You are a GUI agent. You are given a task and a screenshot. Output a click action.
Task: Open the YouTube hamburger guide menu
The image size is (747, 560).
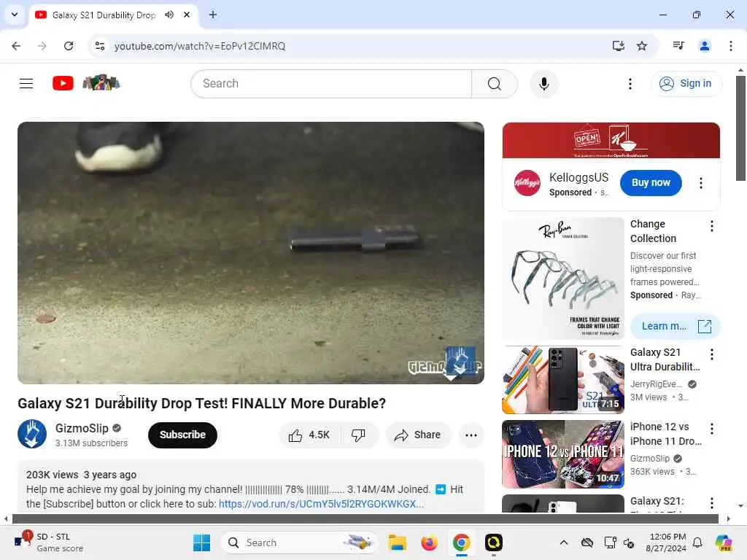[26, 84]
